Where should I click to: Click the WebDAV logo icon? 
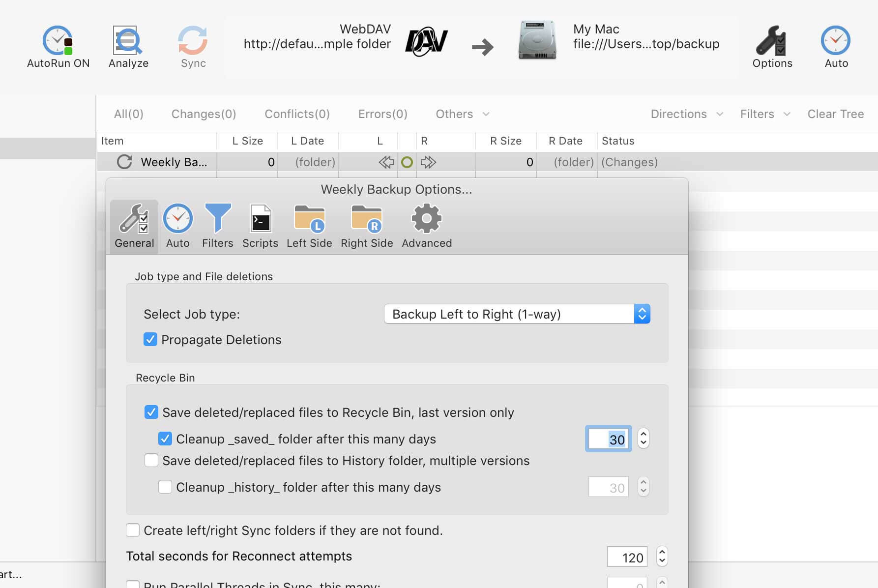pos(426,42)
